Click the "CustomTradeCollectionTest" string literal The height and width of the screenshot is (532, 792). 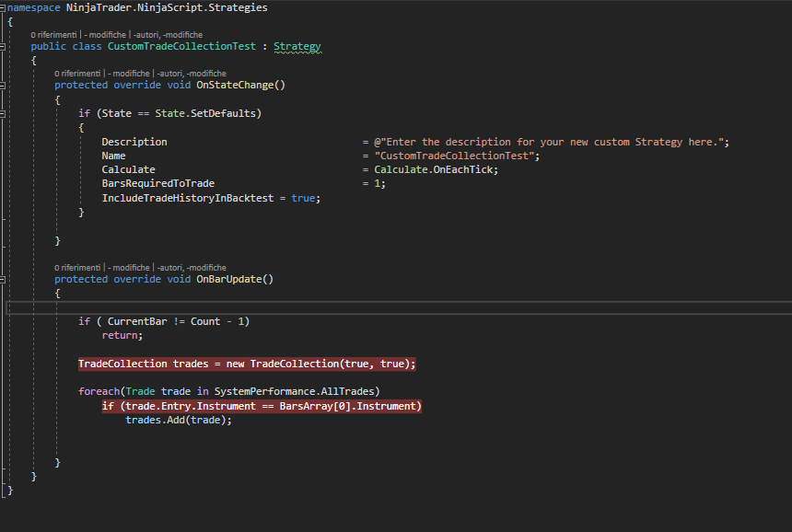point(455,156)
